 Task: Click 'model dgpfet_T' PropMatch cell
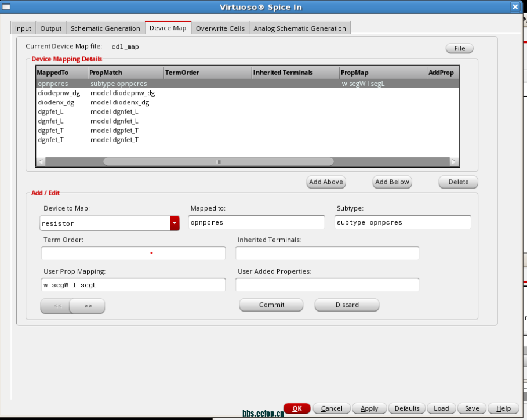[114, 131]
